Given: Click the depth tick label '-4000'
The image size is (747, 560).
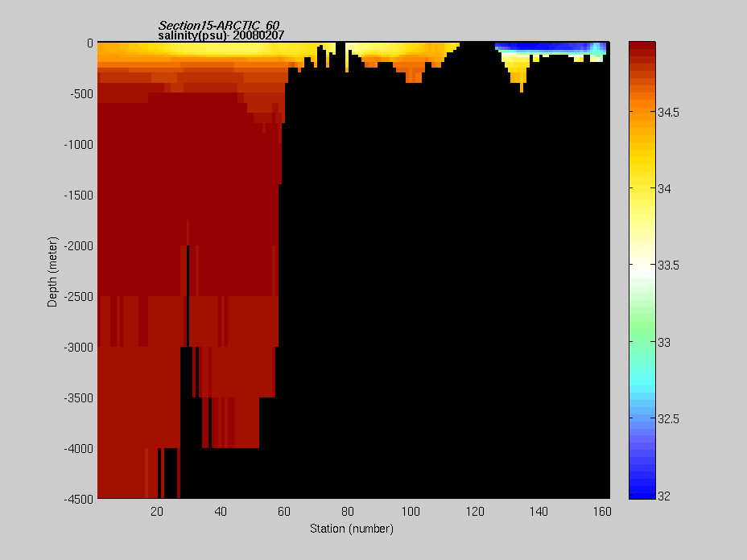Looking at the screenshot, I should click(x=79, y=449).
